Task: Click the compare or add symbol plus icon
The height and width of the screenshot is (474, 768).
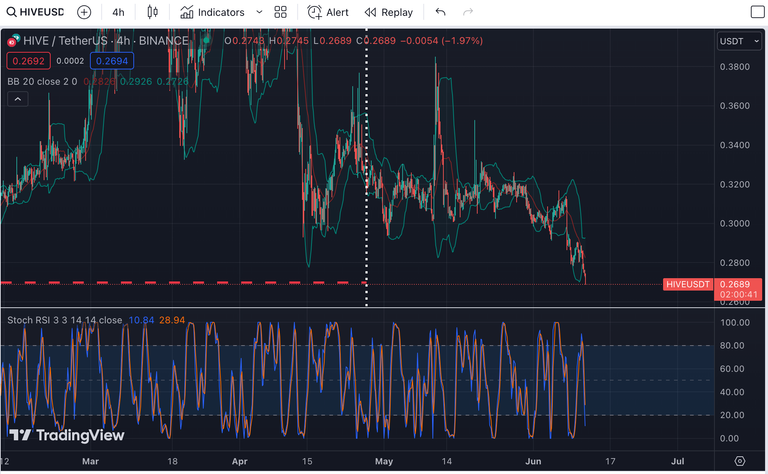Action: (84, 12)
